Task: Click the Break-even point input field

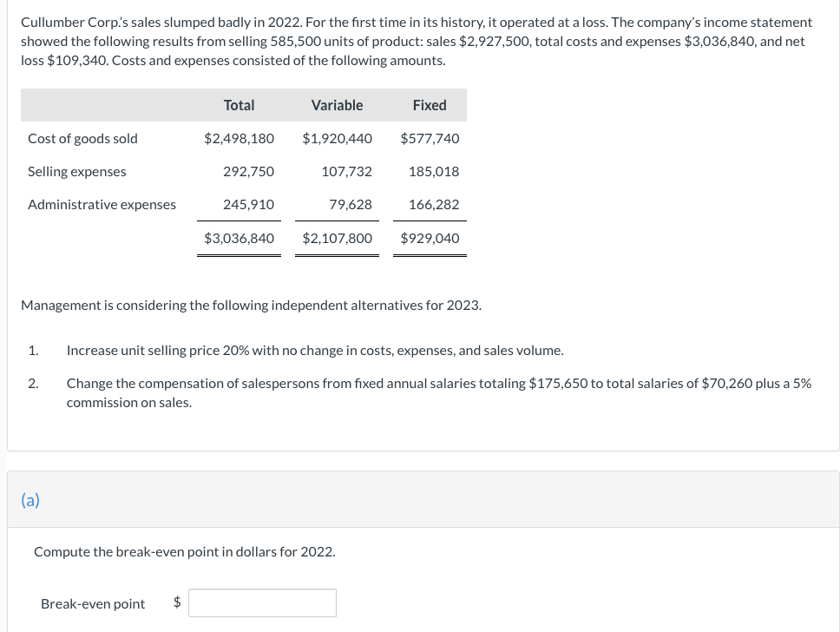Action: pos(262,603)
